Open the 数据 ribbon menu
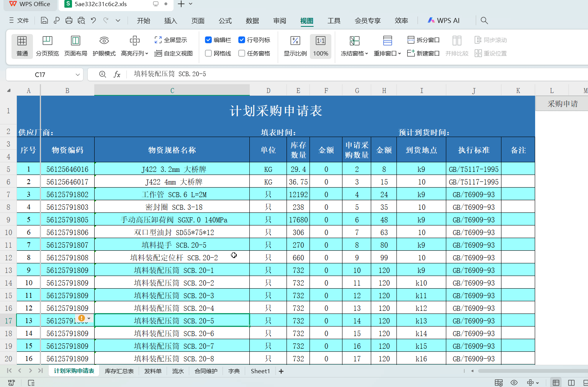The width and height of the screenshot is (588, 387). pyautogui.click(x=252, y=20)
